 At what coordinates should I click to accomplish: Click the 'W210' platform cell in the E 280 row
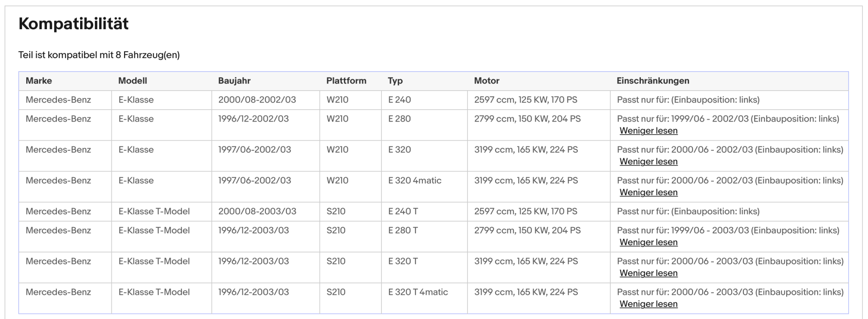pyautogui.click(x=337, y=119)
